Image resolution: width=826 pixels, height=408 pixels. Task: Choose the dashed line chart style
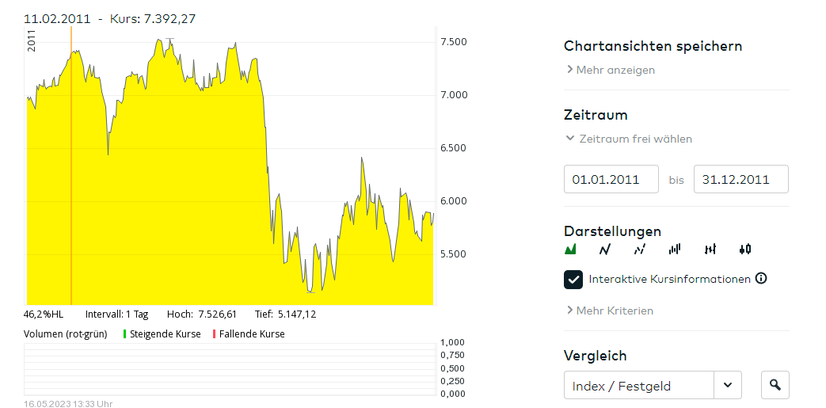pyautogui.click(x=640, y=249)
